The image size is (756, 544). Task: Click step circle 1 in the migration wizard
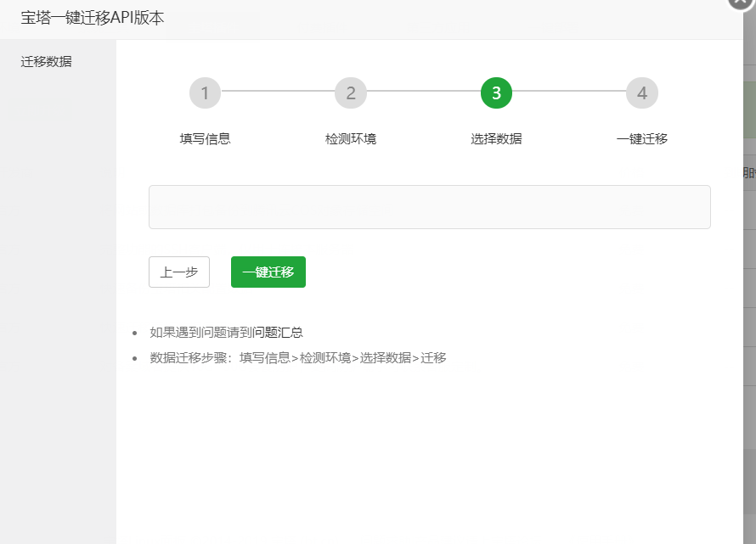click(205, 93)
